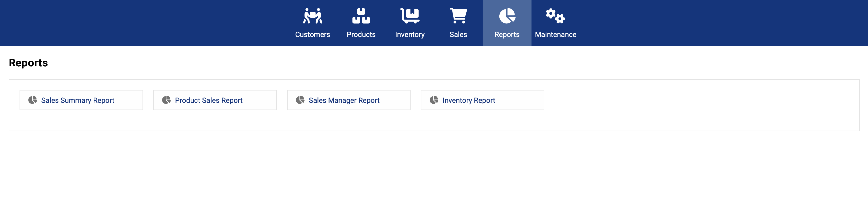Click pie icon beside Sales Summary Report
This screenshot has height=217, width=868.
click(x=33, y=100)
